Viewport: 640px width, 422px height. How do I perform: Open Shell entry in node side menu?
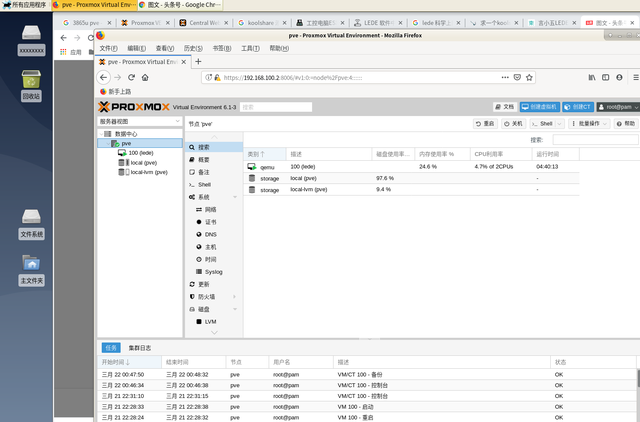coord(214,184)
